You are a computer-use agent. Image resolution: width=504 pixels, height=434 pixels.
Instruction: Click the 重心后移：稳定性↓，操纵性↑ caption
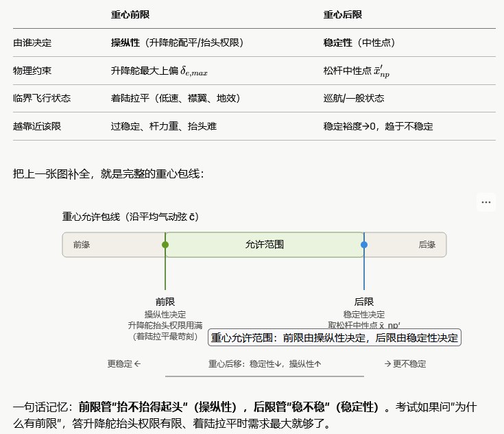click(265, 364)
